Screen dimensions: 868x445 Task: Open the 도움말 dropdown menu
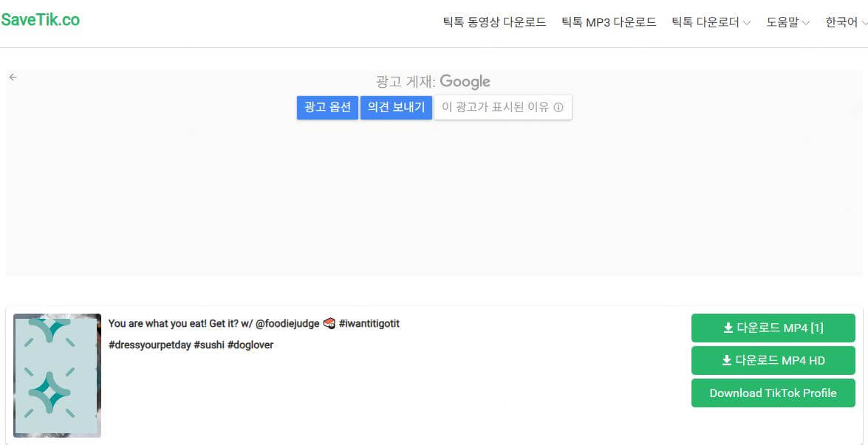787,23
